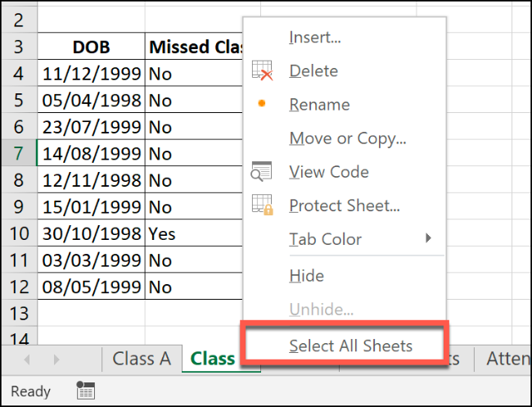
Task: Click the View Code icon
Action: tap(262, 172)
